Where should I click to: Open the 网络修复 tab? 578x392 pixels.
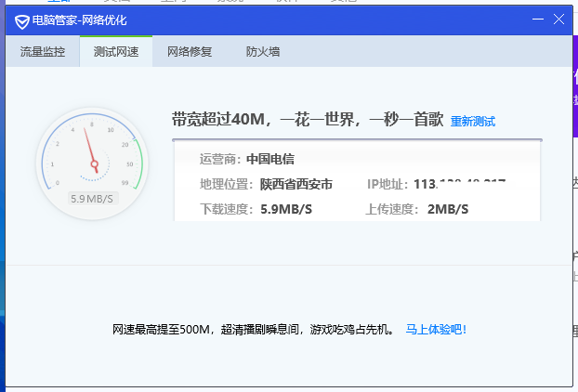190,52
